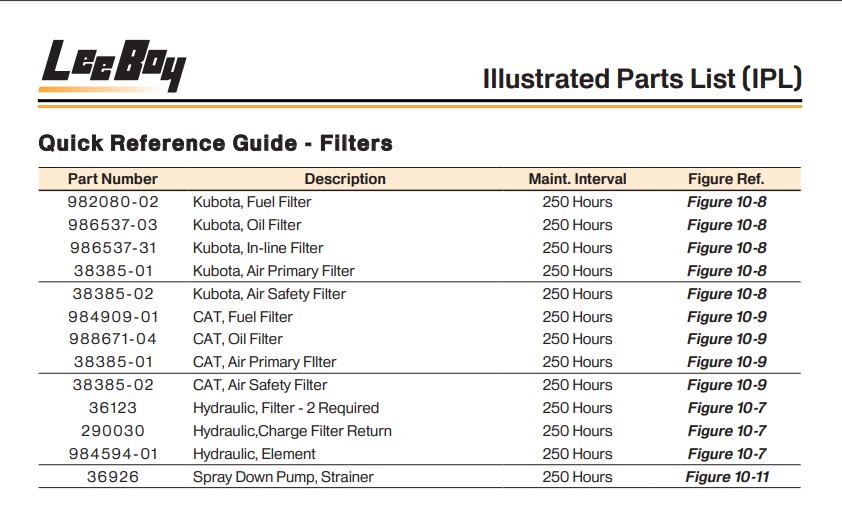The height and width of the screenshot is (513, 842).
Task: Open Figure 10-9 link for CAT Fuel Filter
Action: tap(727, 317)
